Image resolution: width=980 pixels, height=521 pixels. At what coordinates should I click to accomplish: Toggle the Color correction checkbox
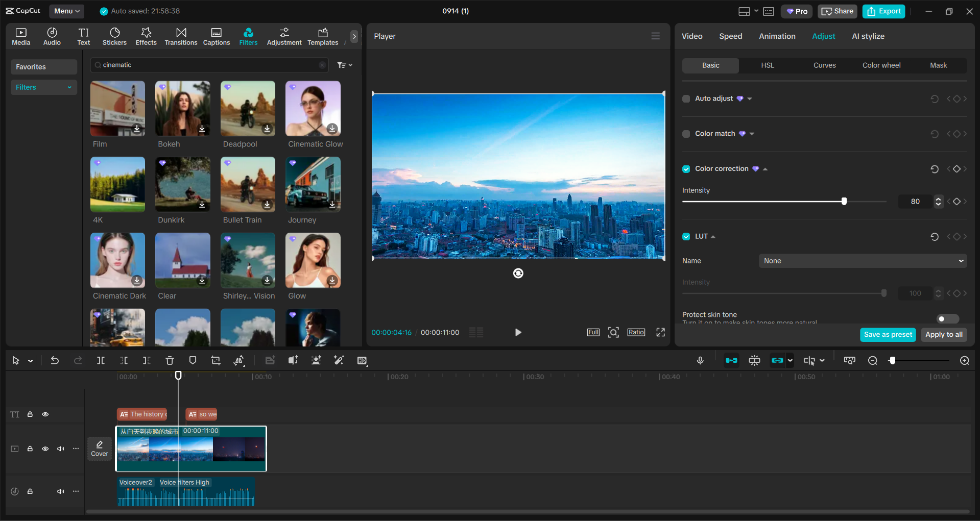coord(686,168)
